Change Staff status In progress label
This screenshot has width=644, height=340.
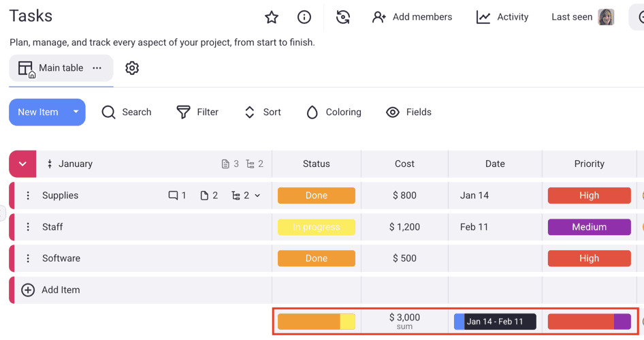[317, 227]
